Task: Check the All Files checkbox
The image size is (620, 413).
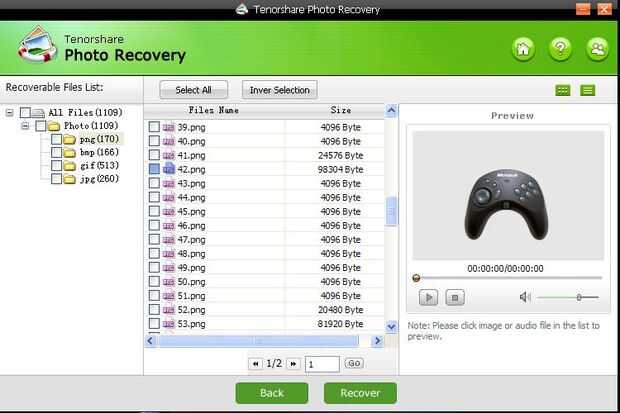Action: click(x=25, y=113)
